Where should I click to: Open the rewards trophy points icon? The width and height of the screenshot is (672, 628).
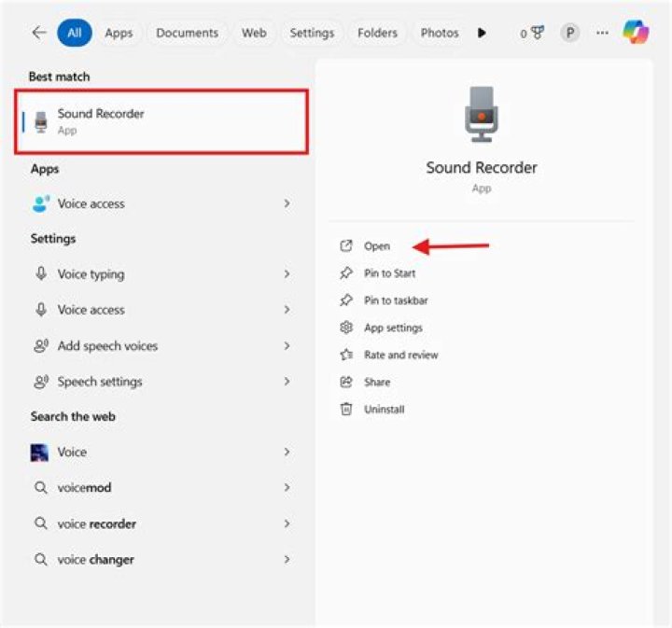click(532, 33)
